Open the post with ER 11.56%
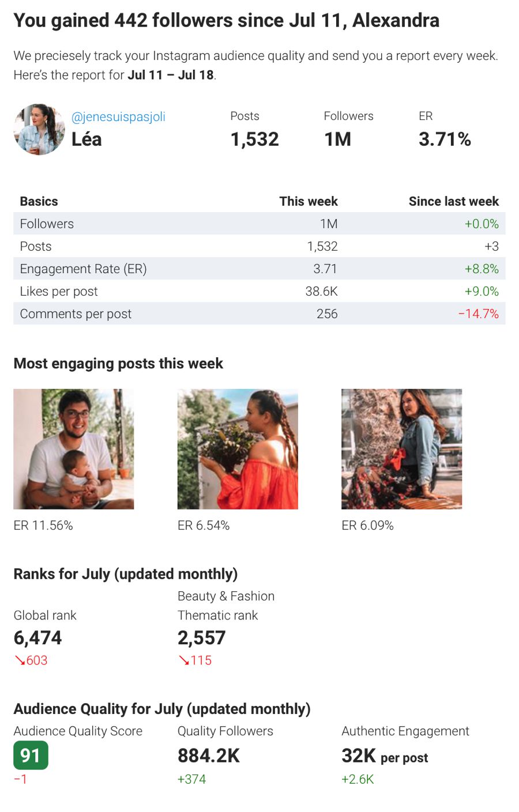Image resolution: width=519 pixels, height=812 pixels. (x=74, y=449)
